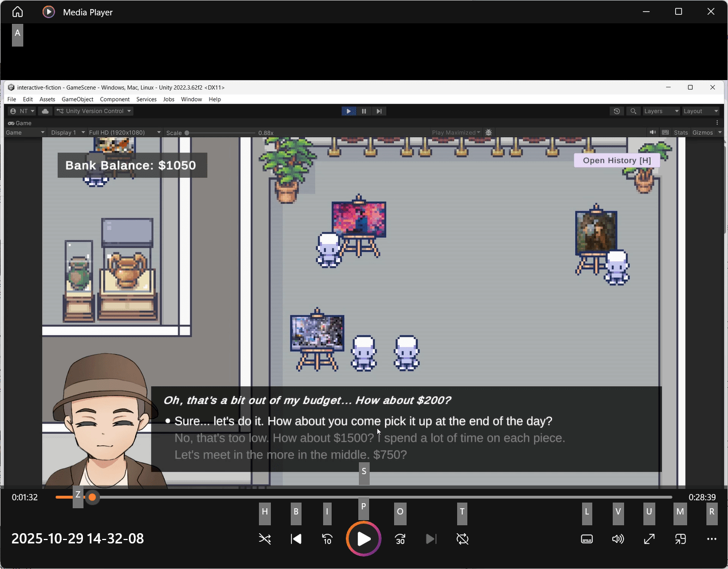Open the GameObject menu in Unity
Viewport: 728px width, 569px height.
point(77,99)
